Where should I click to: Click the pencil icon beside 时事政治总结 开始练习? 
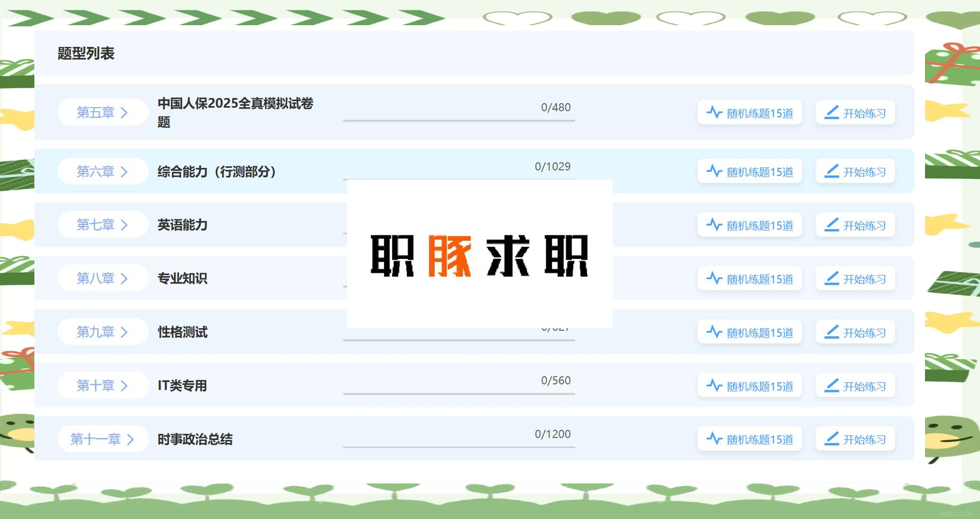click(x=831, y=439)
